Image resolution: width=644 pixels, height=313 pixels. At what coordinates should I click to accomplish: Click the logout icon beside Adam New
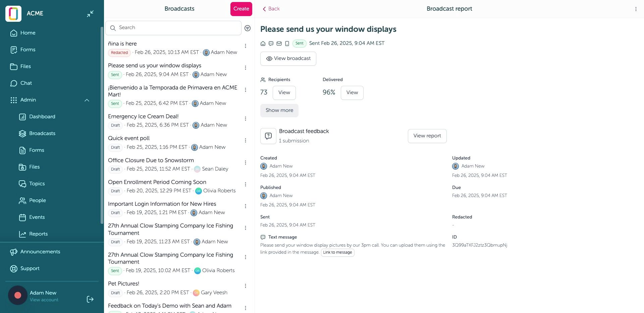(90, 299)
